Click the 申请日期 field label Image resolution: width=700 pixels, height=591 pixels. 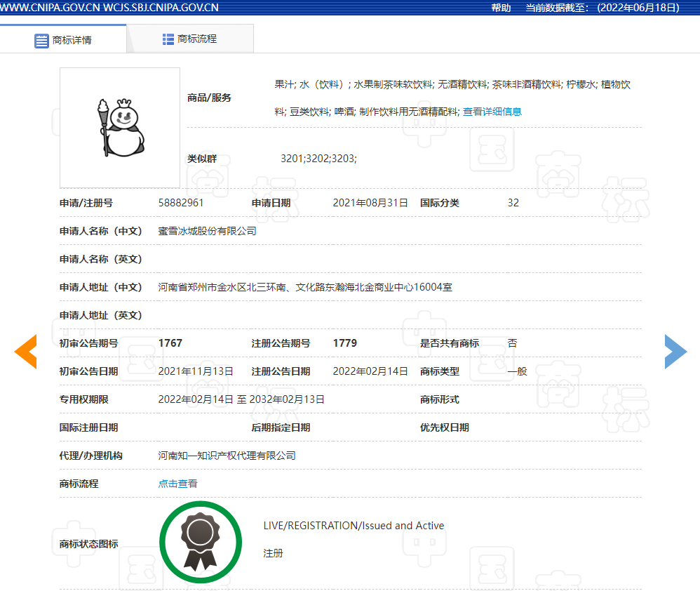coord(271,203)
